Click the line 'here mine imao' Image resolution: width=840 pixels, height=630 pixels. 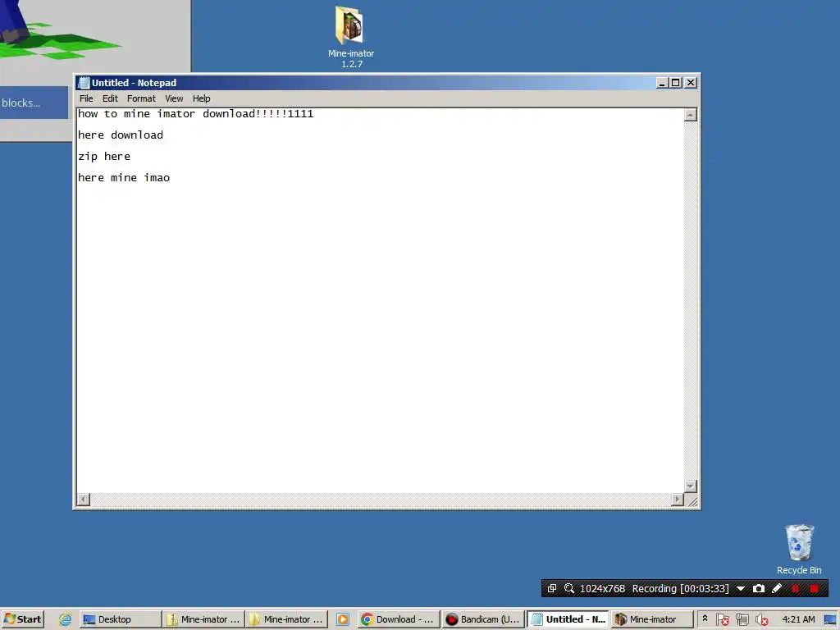point(124,178)
